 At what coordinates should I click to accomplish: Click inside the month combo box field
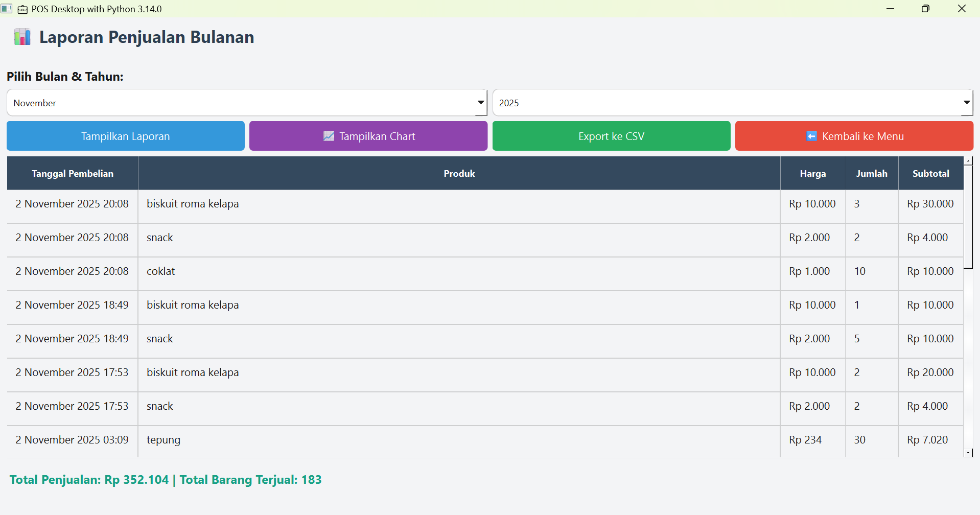[x=240, y=103]
